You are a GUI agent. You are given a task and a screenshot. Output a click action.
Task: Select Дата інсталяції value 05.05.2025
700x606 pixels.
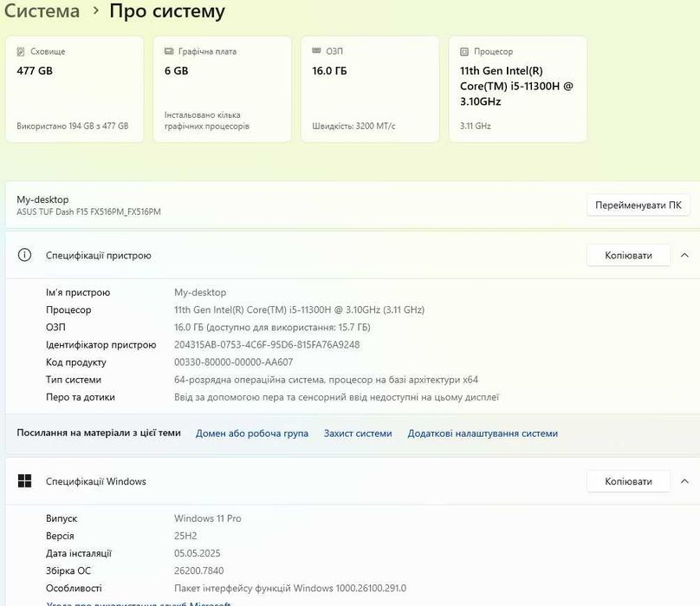[x=198, y=553]
